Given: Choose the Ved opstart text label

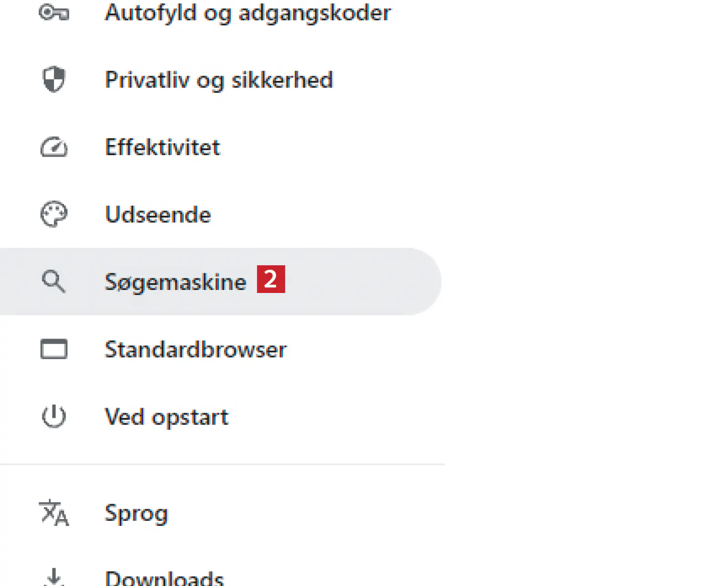Looking at the screenshot, I should click(166, 417).
